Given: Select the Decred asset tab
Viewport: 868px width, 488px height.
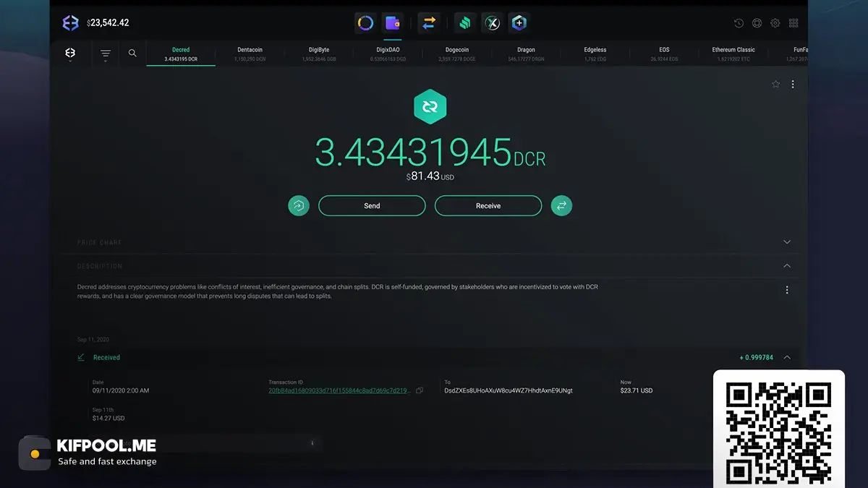Looking at the screenshot, I should [181, 53].
